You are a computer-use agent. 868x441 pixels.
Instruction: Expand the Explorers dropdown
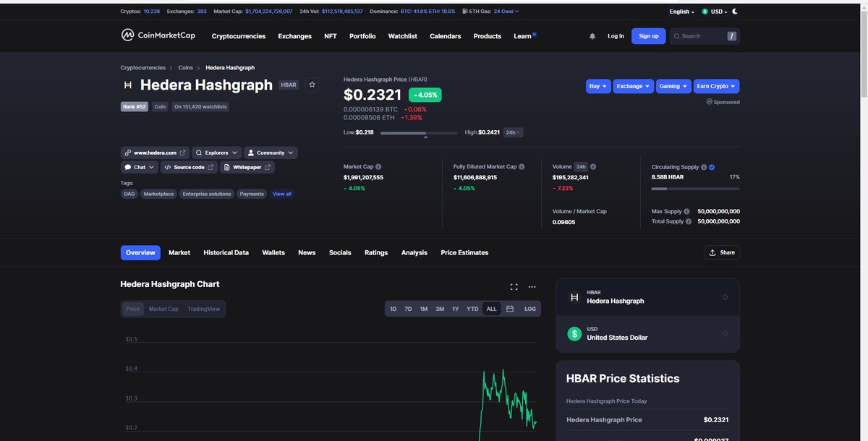click(217, 153)
